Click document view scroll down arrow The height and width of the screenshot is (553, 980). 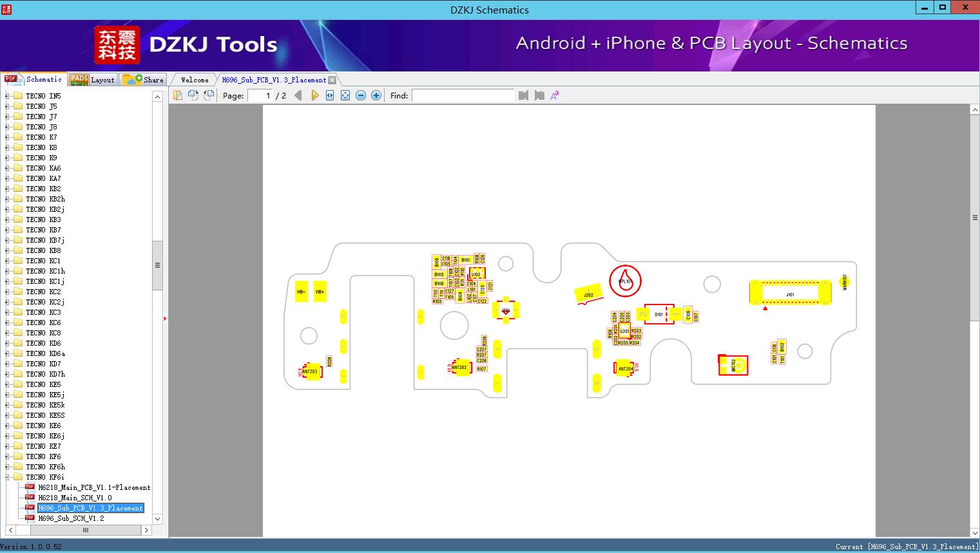975,532
